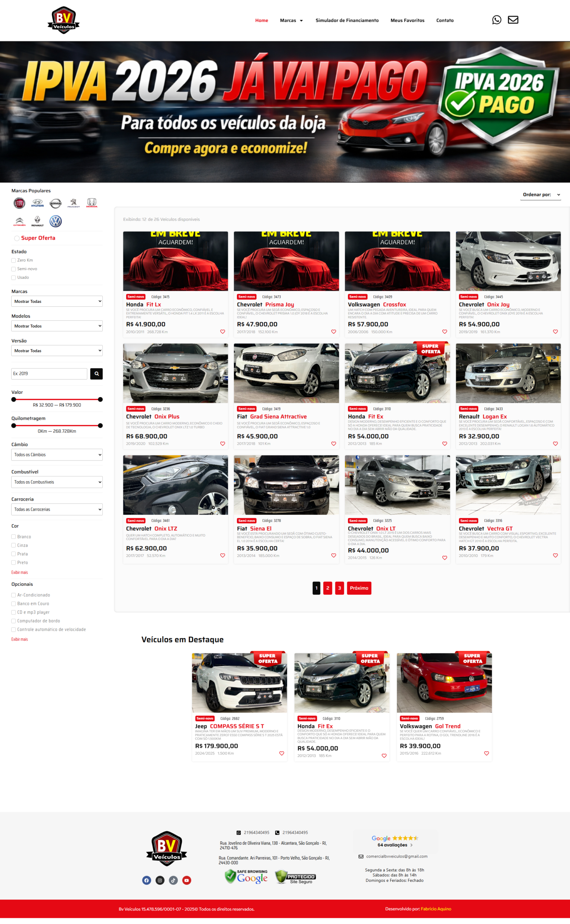Screen dimensions: 570x924
Task: Filter by Fiat brand logo
Action: coord(19,203)
